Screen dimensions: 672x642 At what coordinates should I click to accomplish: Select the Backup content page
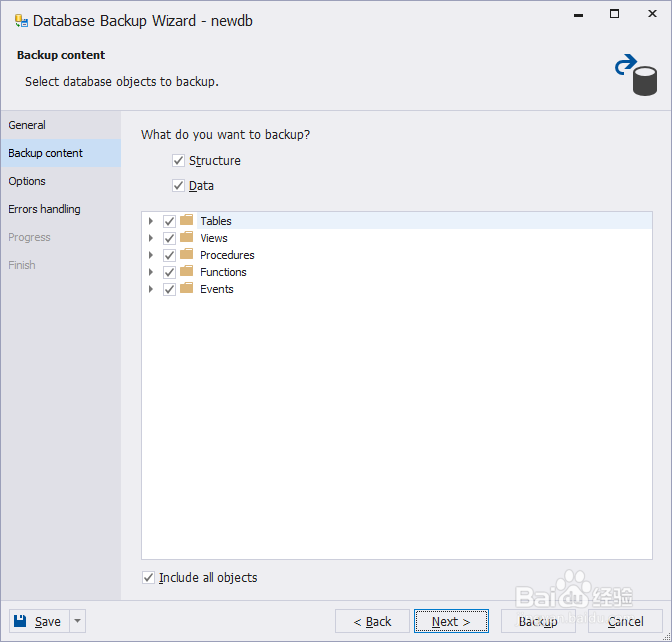pyautogui.click(x=61, y=153)
